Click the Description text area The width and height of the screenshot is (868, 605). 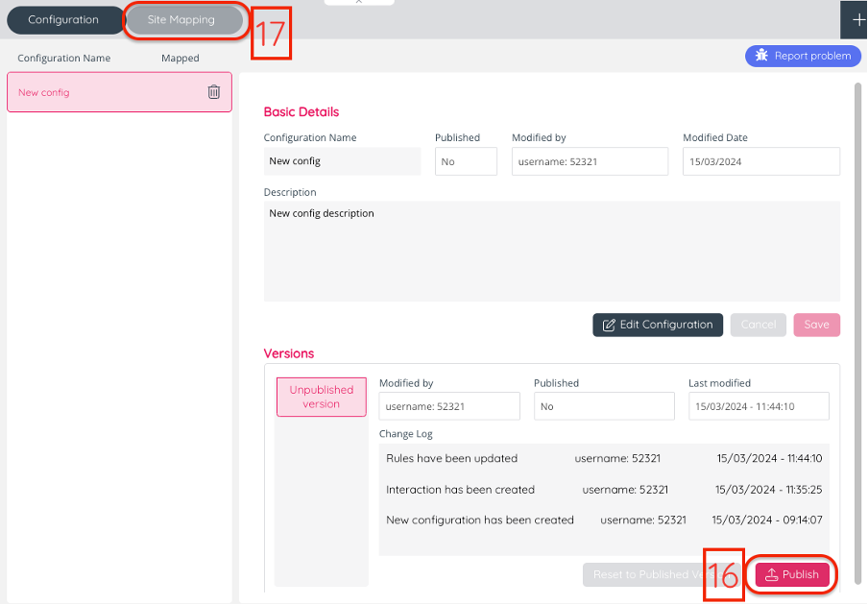pos(551,251)
